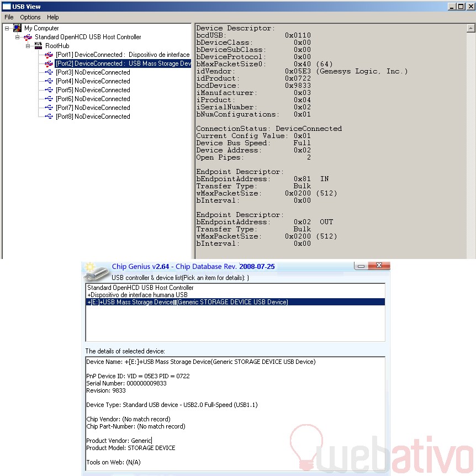Click the Port1 connected device icon
476x476 pixels.
click(49, 55)
